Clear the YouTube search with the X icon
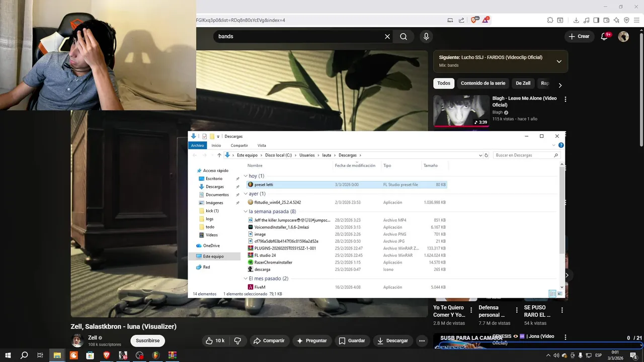The width and height of the screenshot is (644, 362). point(387,36)
